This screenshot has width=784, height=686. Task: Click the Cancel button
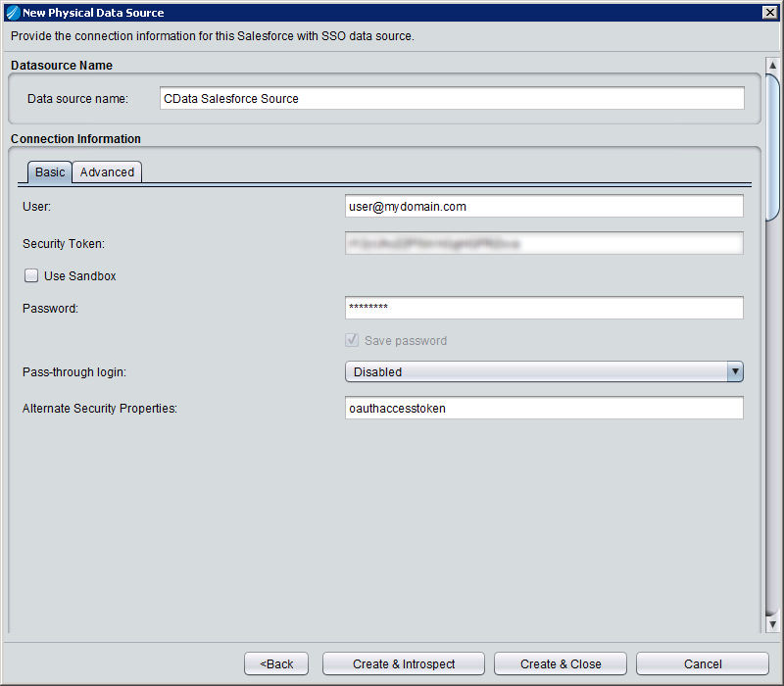pyautogui.click(x=702, y=663)
